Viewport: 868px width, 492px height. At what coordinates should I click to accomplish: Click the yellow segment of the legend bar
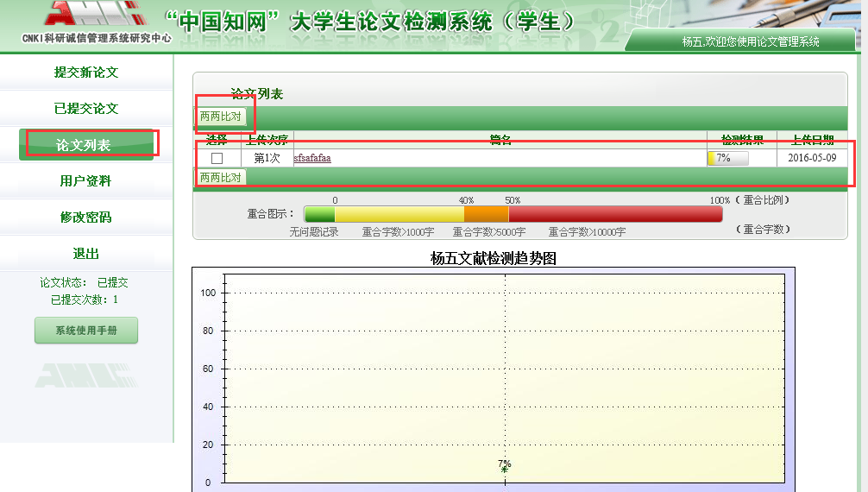click(x=399, y=214)
